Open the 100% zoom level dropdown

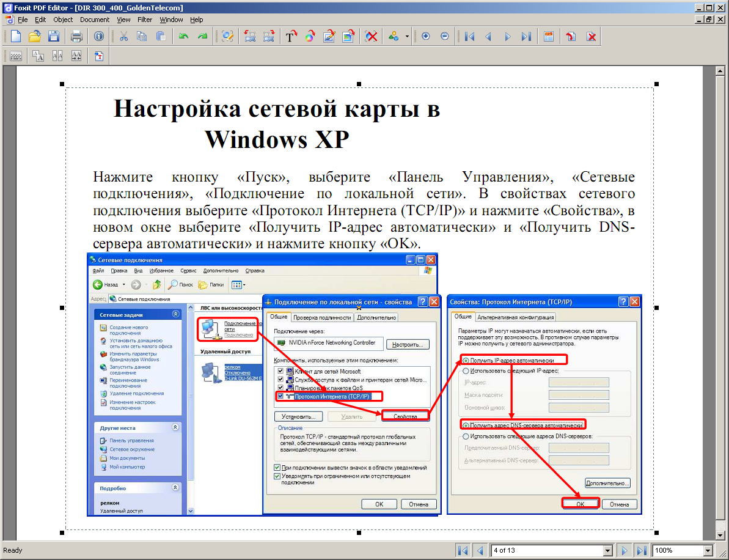(708, 550)
